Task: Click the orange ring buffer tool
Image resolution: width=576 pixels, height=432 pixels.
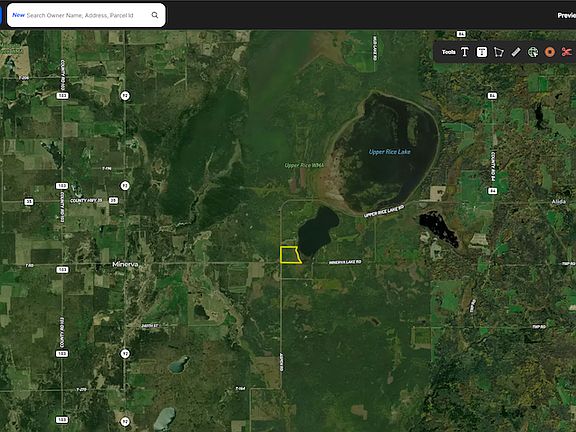Action: pyautogui.click(x=550, y=52)
